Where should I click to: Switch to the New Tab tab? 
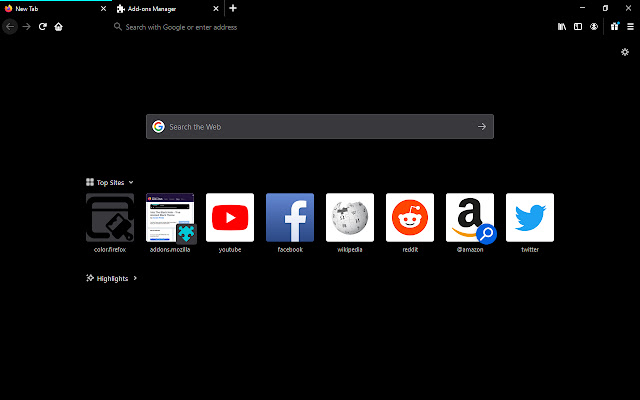click(x=56, y=9)
